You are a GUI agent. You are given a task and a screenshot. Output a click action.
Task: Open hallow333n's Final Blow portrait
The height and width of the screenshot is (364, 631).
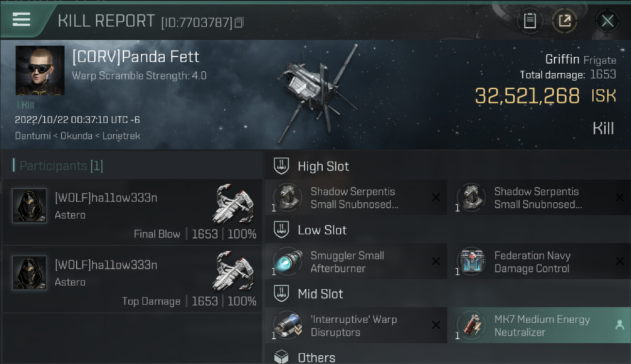click(x=30, y=205)
